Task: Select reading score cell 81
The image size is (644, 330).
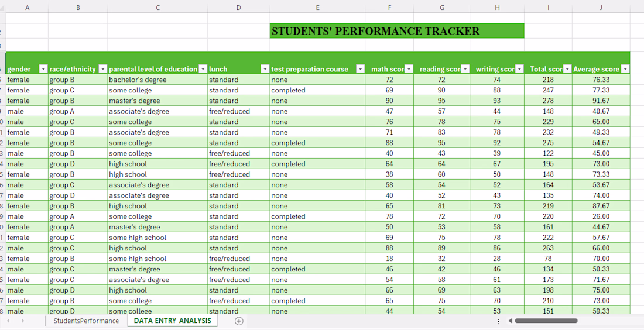Action: [442, 206]
